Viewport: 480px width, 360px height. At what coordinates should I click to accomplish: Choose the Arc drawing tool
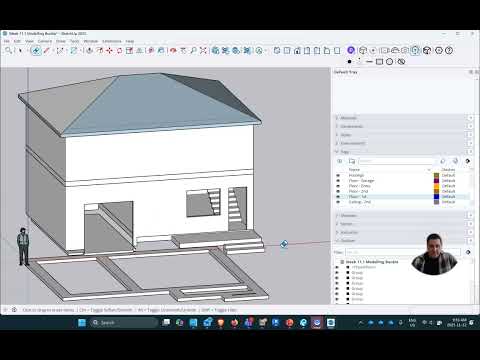[x=60, y=50]
